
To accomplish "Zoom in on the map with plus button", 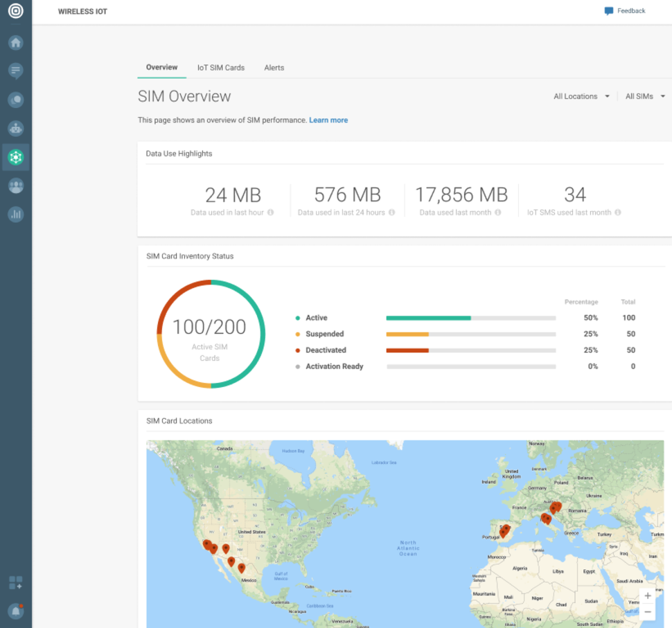I will point(647,595).
